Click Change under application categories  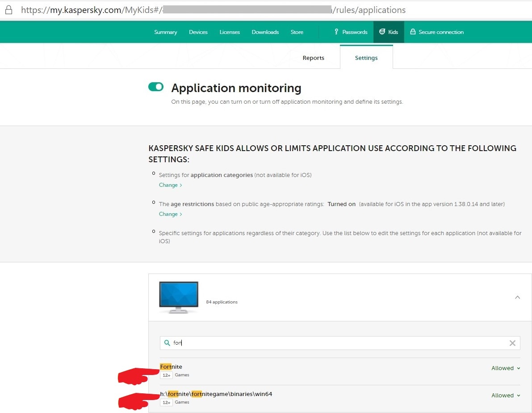(170, 185)
